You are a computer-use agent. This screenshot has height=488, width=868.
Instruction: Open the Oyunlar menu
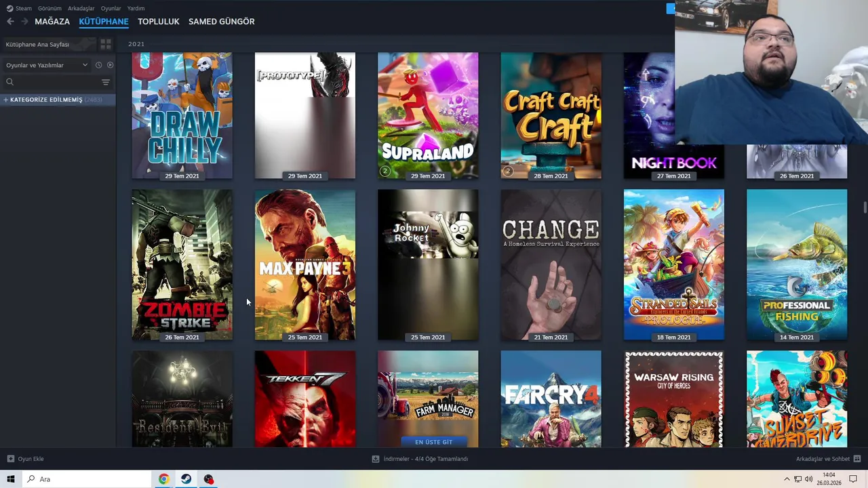(x=111, y=8)
